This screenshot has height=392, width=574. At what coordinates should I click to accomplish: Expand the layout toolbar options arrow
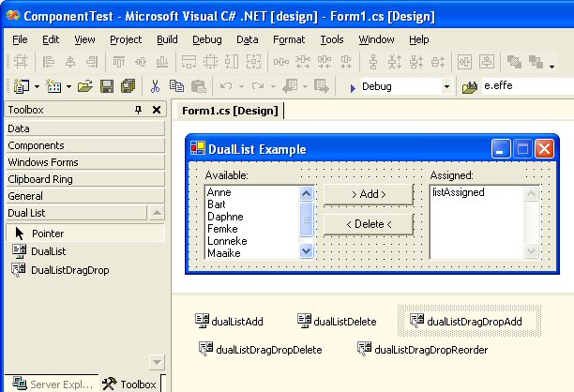(552, 67)
